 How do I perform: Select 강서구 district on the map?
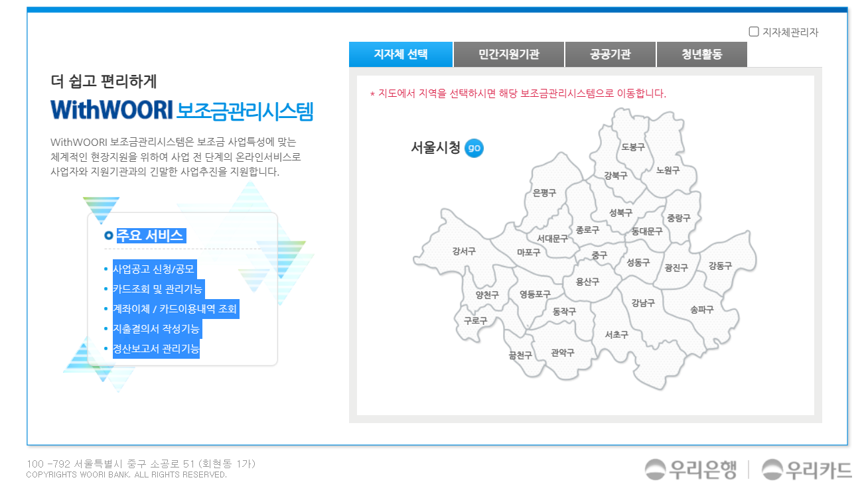coord(465,250)
